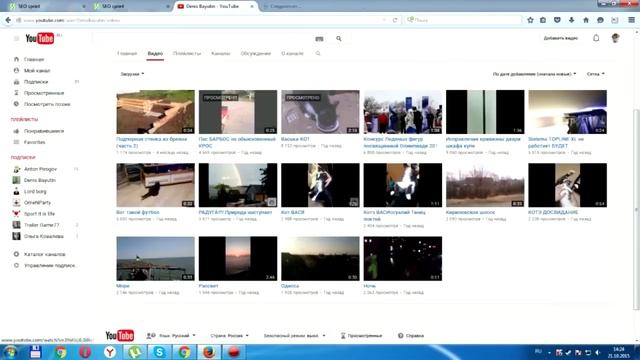Click browser back arrow button
640x360 pixels.
tap(8, 20)
